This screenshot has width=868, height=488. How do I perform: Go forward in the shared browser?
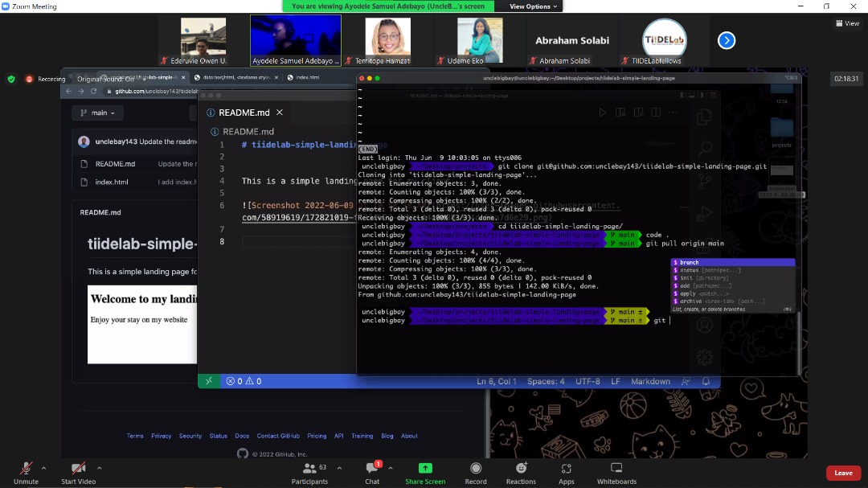[81, 91]
